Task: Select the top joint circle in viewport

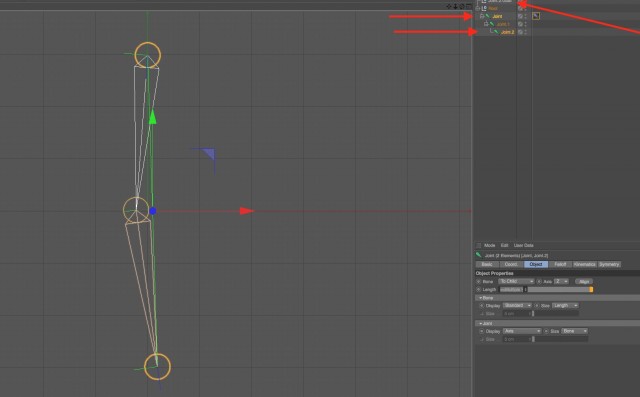Action: [x=147, y=55]
